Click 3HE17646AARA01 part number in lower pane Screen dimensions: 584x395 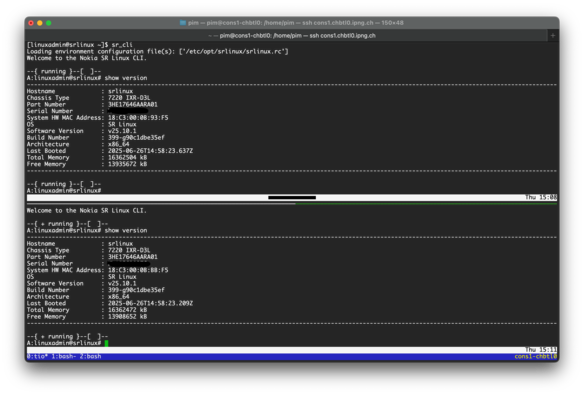coord(133,257)
